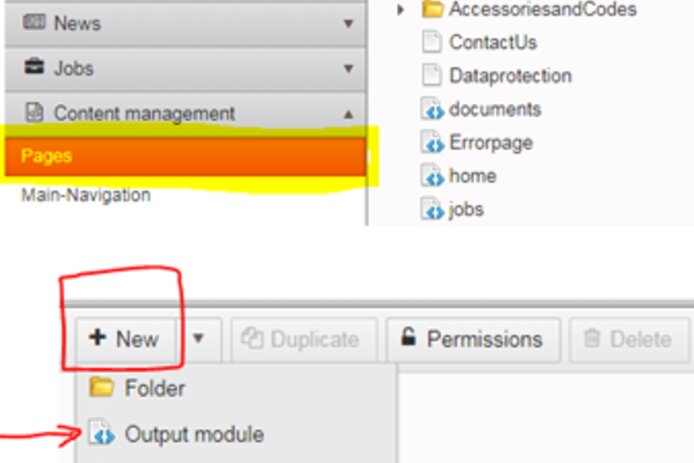Click the AccessoriesandCodes folder icon
The width and height of the screenshot is (694, 463).
(432, 9)
